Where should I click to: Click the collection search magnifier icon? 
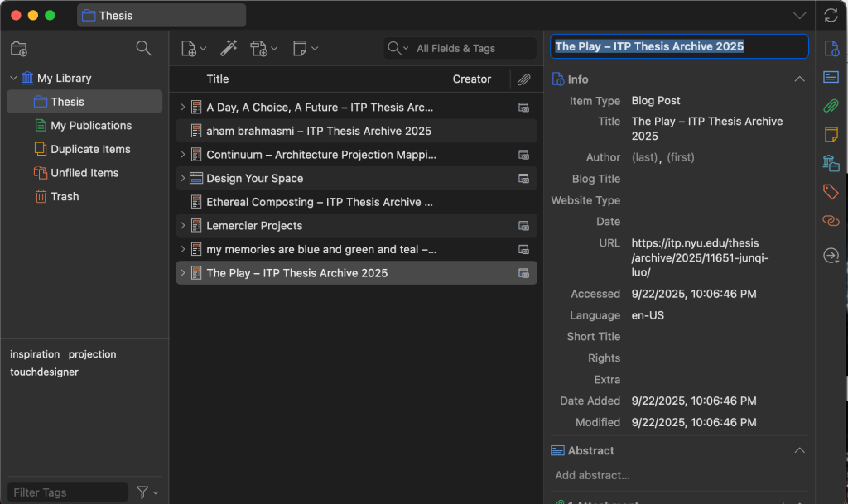point(143,48)
